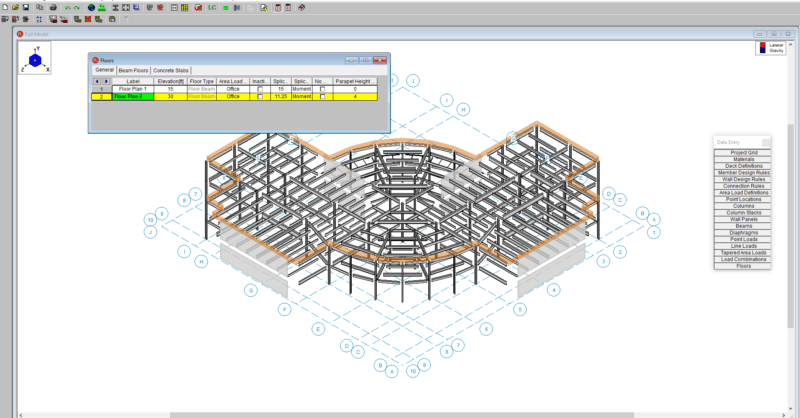Click the Open folder toolbar icon
The image size is (800, 418).
point(15,6)
